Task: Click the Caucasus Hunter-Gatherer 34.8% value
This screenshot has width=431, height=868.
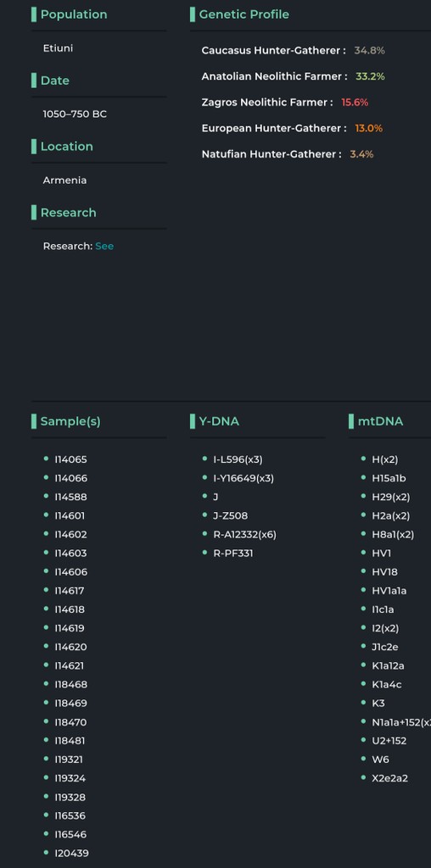Action: tap(370, 50)
